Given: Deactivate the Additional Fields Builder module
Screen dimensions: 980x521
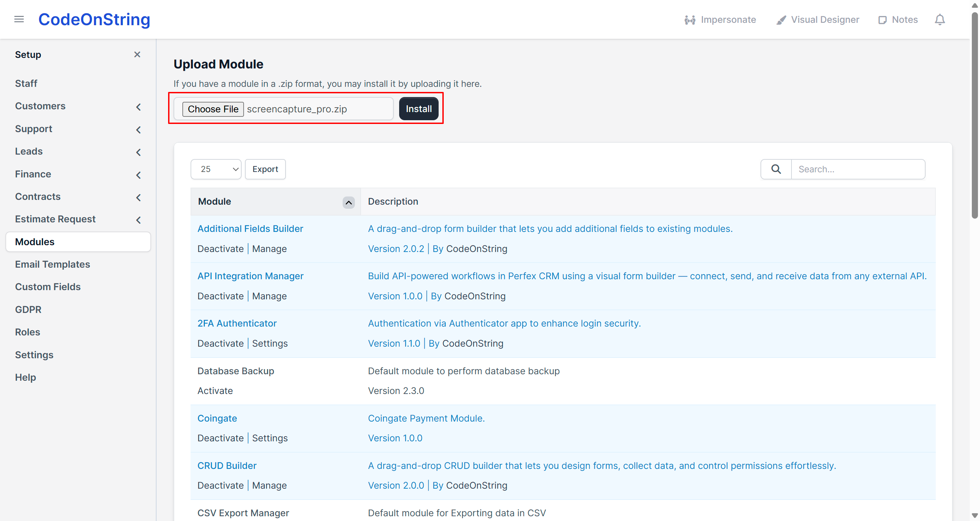Looking at the screenshot, I should coord(220,249).
